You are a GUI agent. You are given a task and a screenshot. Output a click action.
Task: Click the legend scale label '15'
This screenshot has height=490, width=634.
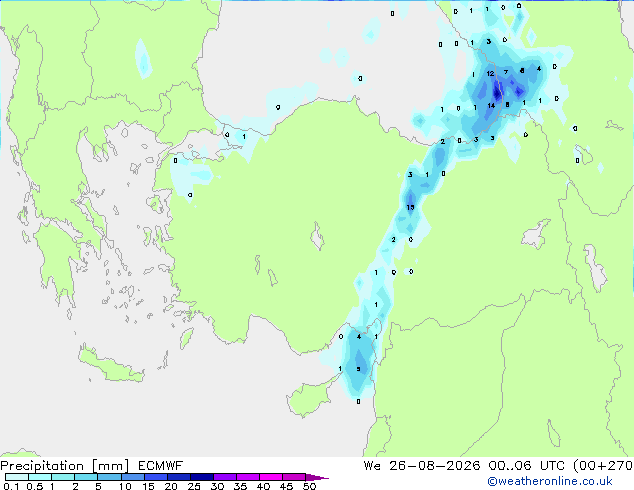click(x=148, y=486)
